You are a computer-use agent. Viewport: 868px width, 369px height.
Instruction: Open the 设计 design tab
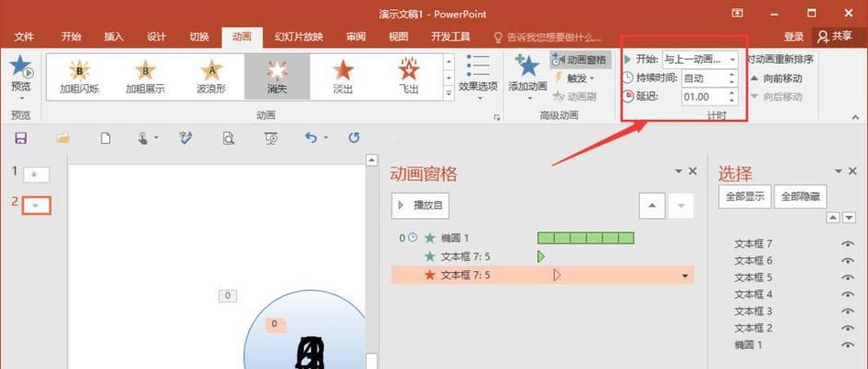[x=157, y=37]
